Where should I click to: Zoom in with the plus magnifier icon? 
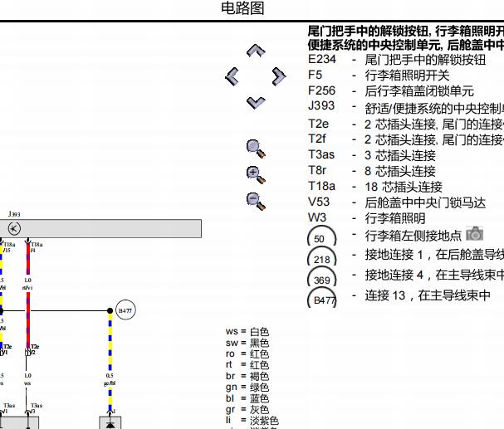pos(256,175)
